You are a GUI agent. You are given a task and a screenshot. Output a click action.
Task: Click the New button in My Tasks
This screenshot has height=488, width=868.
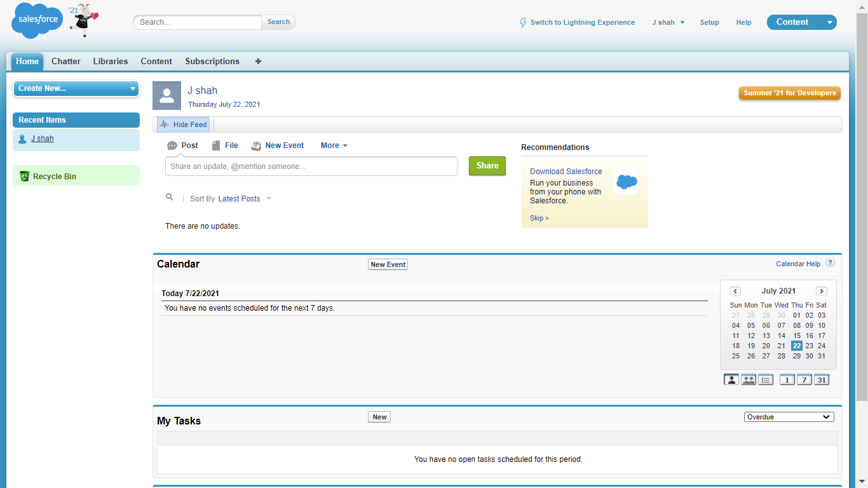379,417
